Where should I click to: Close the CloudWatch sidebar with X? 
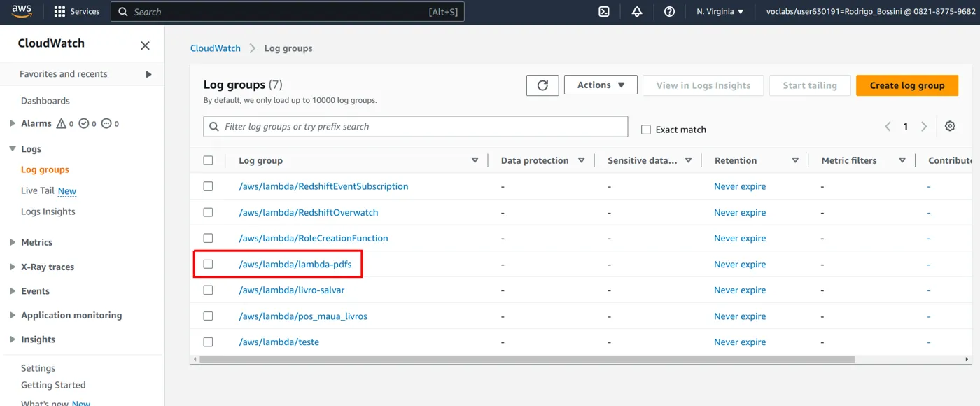tap(145, 45)
